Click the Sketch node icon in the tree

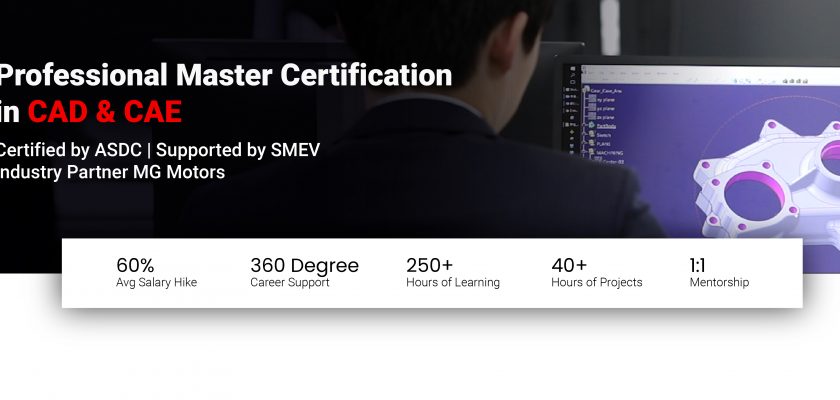click(x=591, y=134)
